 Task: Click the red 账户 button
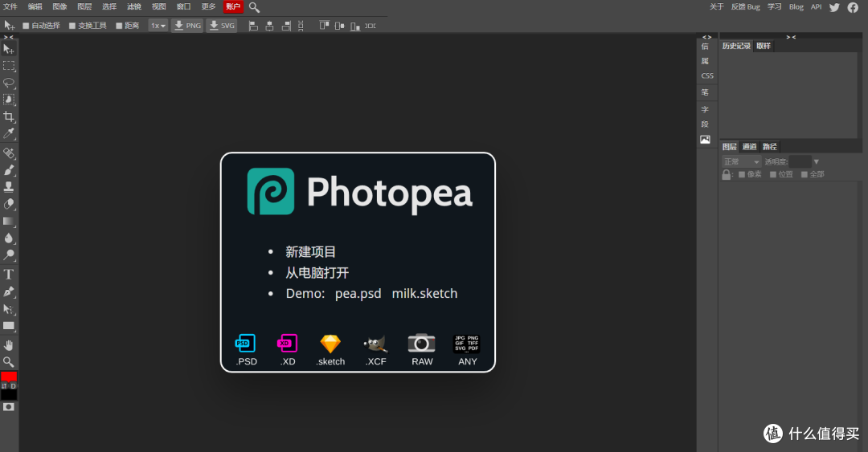233,6
